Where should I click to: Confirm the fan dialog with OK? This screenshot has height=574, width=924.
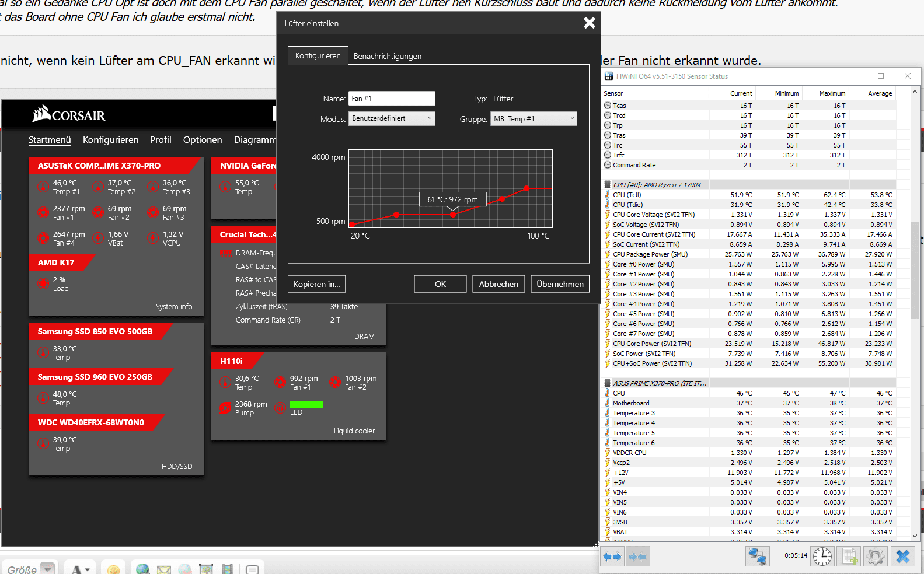click(x=440, y=284)
